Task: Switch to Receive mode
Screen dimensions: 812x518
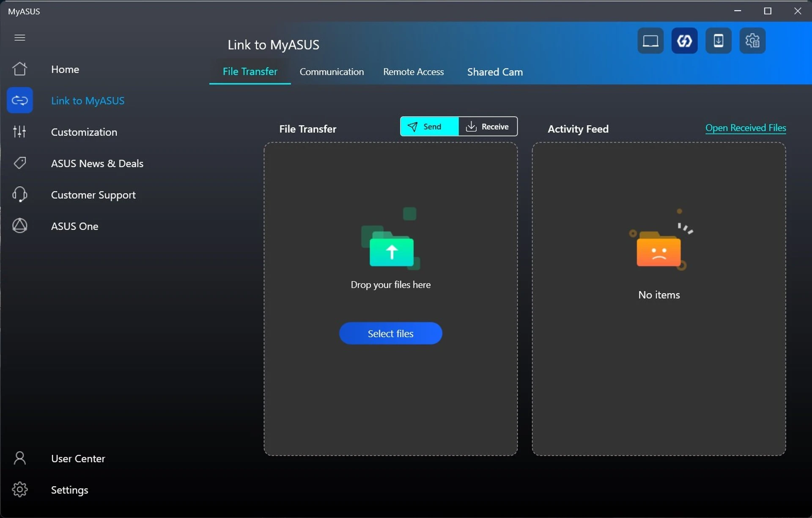Action: pos(488,127)
